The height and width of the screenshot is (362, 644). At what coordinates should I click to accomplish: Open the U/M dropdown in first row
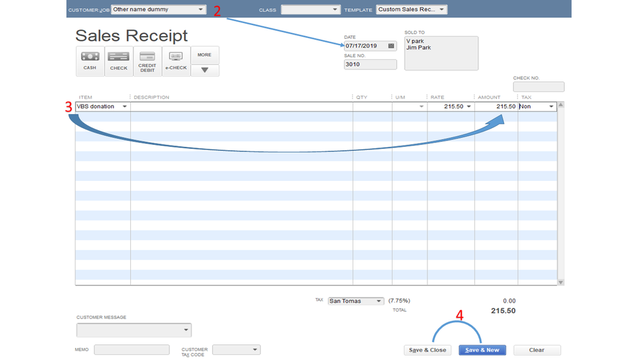point(421,107)
